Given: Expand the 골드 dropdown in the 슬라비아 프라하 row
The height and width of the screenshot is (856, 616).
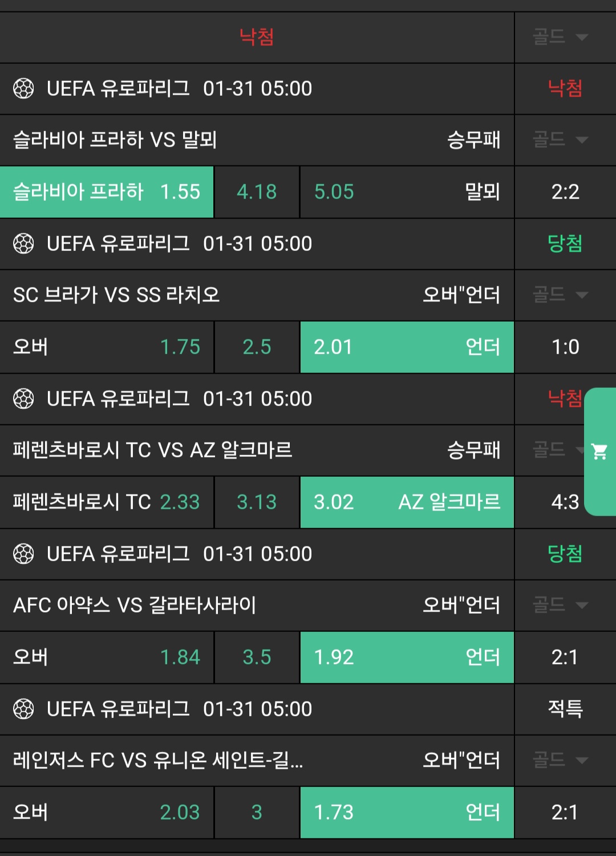Looking at the screenshot, I should tap(560, 140).
